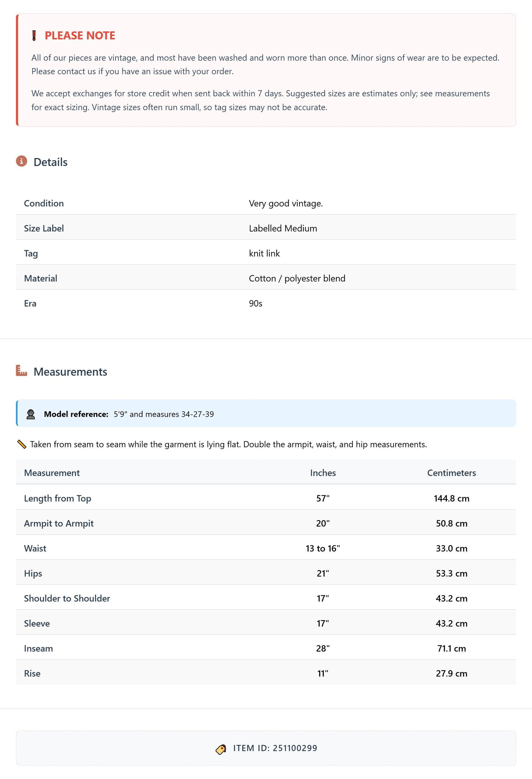532x779 pixels.
Task: Click the PLEASE NOTE heading
Action: click(80, 36)
